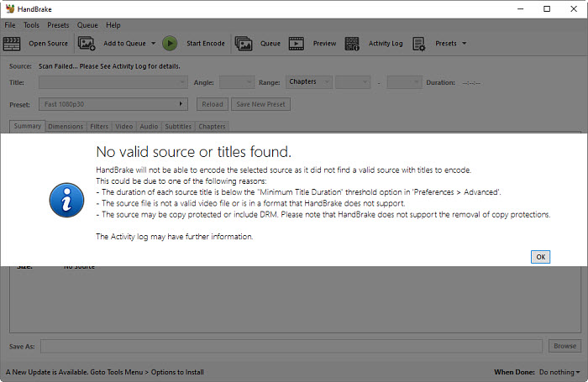Viewport: 588px width, 382px height.
Task: Click the 'No valid source or titles found.' heading
Action: tap(193, 152)
